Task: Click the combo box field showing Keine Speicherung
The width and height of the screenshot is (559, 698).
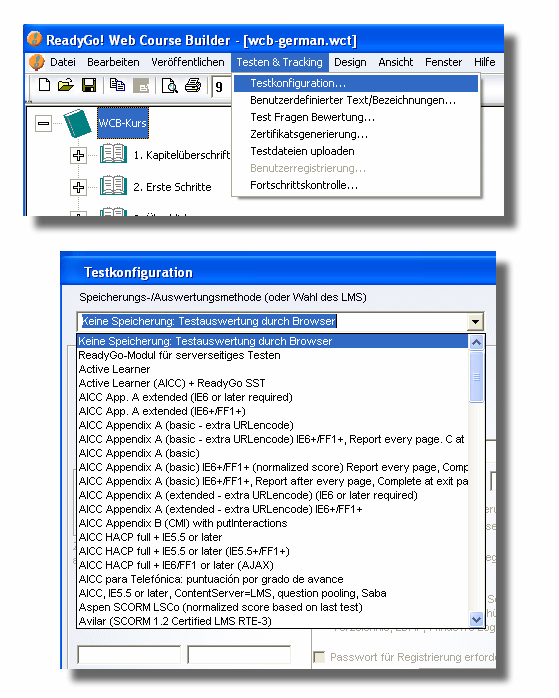Action: pos(272,321)
